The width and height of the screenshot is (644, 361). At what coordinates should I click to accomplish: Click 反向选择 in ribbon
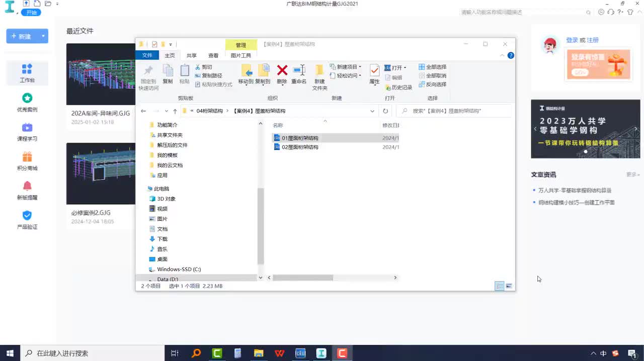pyautogui.click(x=432, y=84)
